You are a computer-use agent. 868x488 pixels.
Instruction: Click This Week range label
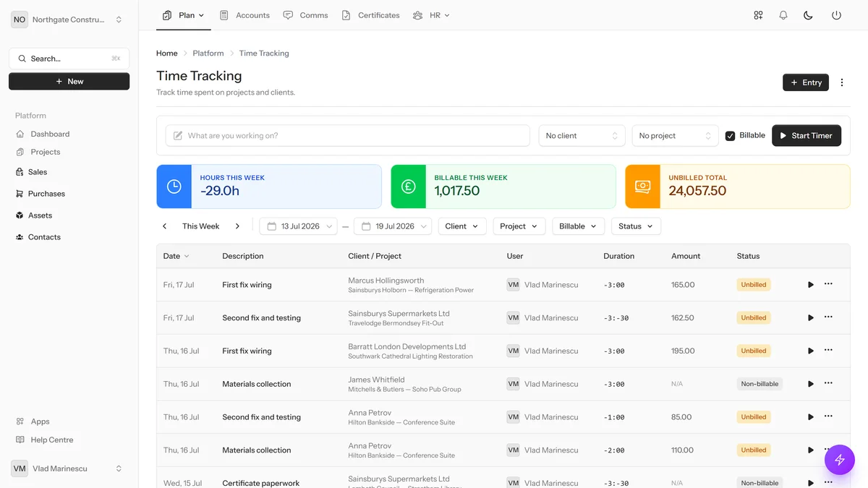(201, 226)
